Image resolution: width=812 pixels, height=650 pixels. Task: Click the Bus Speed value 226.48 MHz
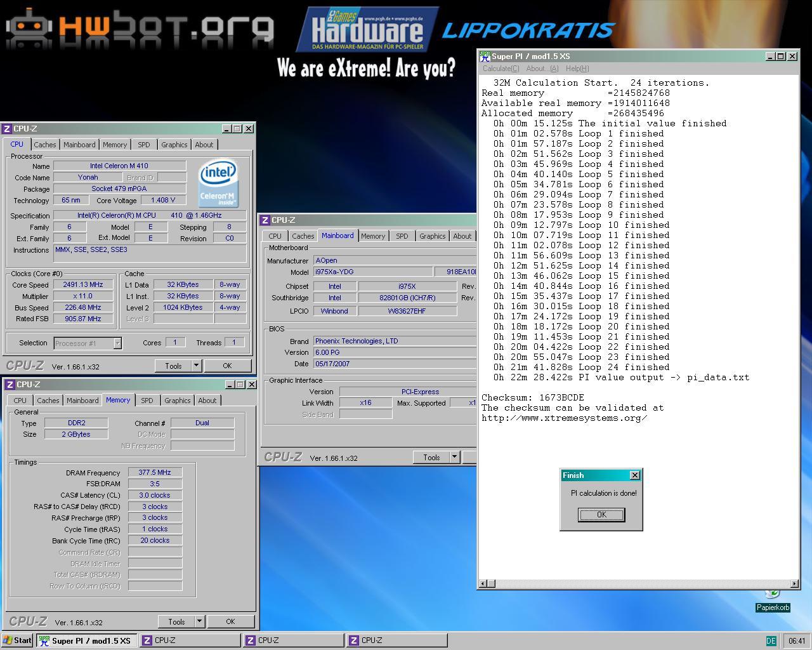(83, 308)
